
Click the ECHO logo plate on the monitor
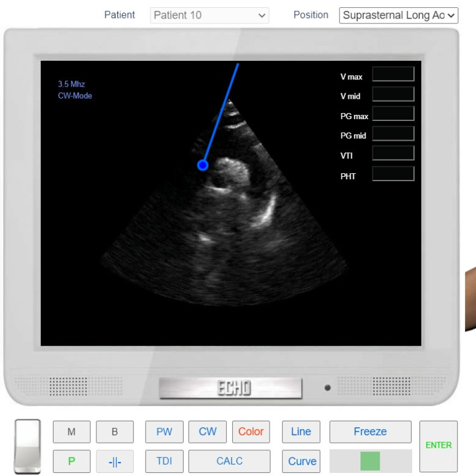pos(230,388)
